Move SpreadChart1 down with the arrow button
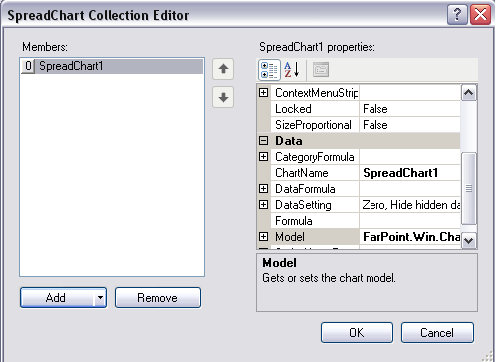 coord(223,97)
